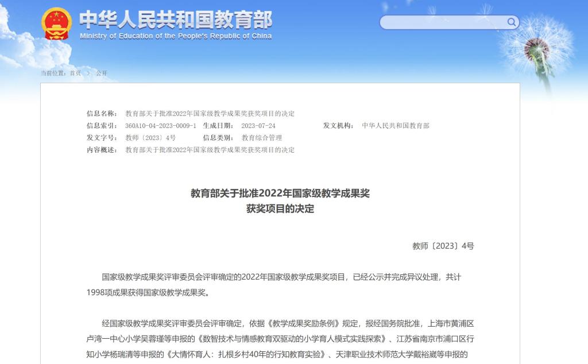Click the breadcrumb arrow separator after 首页
The height and width of the screenshot is (364, 588).
click(88, 73)
